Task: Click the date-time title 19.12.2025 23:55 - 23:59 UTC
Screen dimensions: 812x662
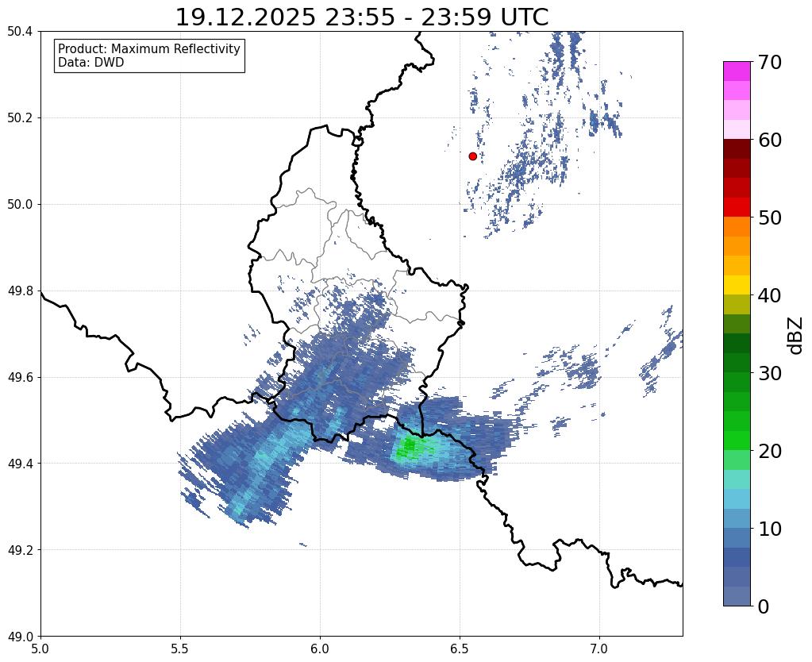Action: click(362, 17)
